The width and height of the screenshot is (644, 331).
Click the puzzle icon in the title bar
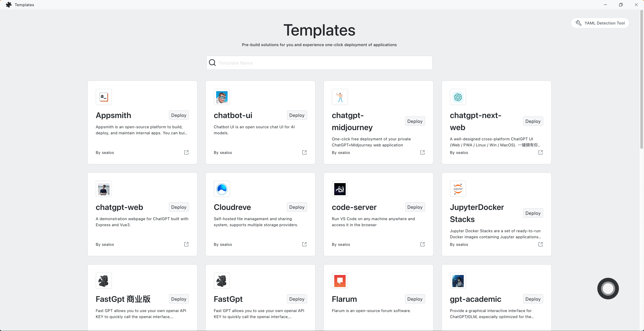[8, 5]
